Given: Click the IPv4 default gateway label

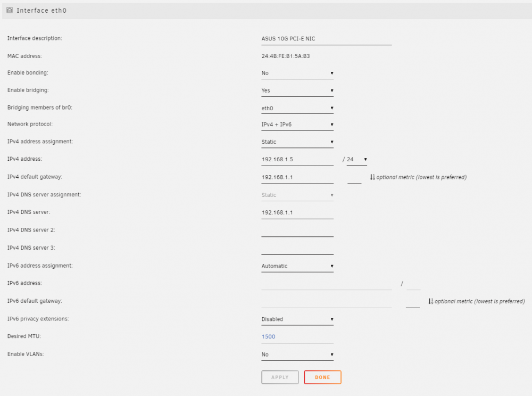Looking at the screenshot, I should [x=35, y=177].
